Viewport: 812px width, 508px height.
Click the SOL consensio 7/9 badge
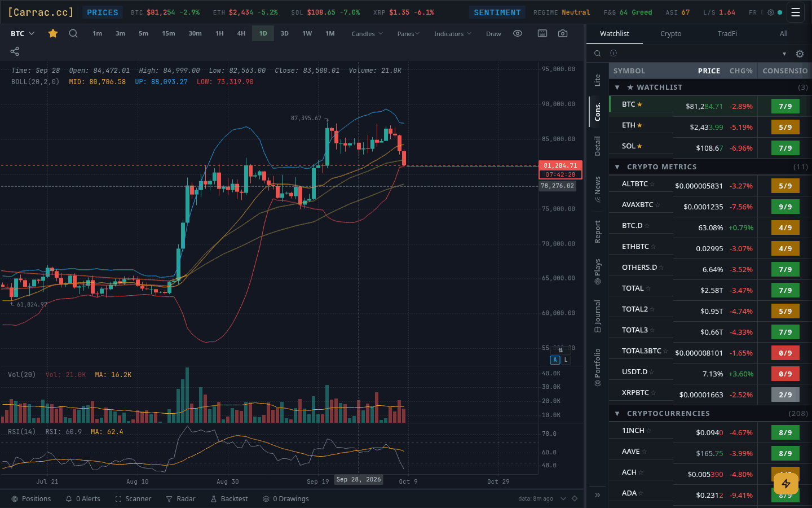[785, 148]
